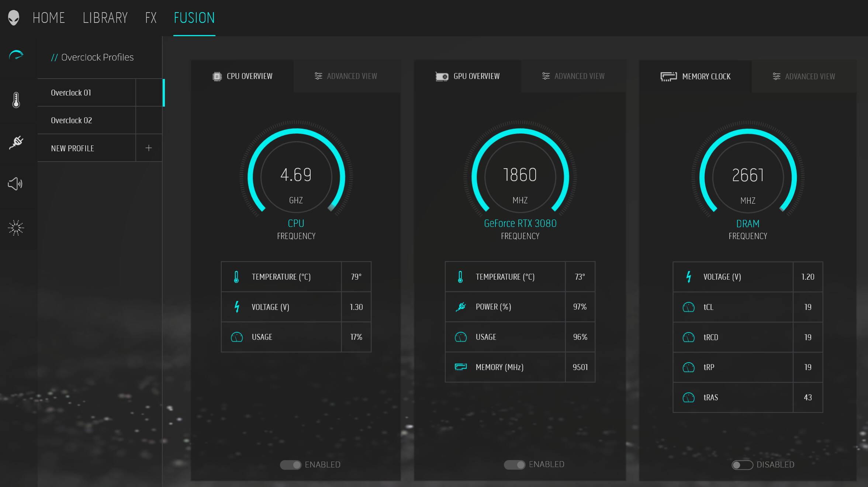Click the CPU usage value 17%
Viewport: 868px width, 487px height.
pos(356,337)
